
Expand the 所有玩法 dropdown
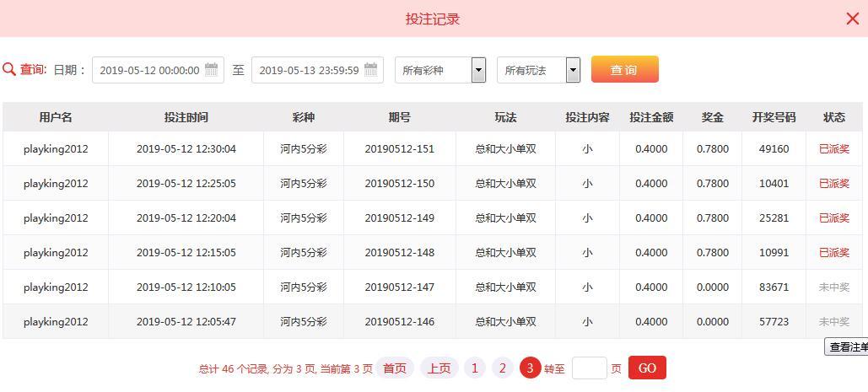(x=573, y=70)
